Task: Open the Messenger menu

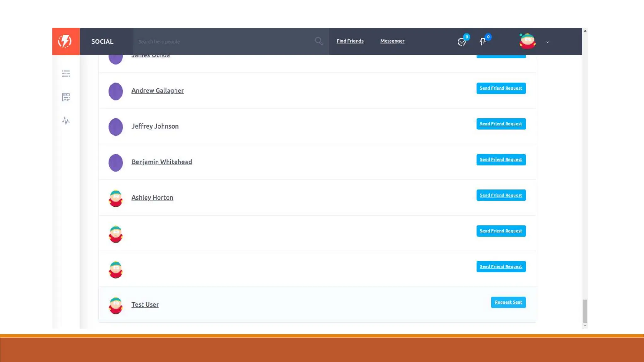Action: click(x=392, y=41)
